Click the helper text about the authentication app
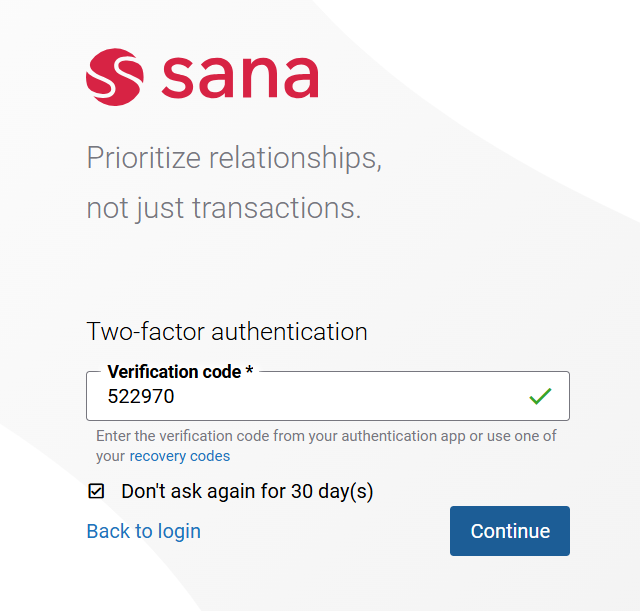Viewport: 640px width, 611px height. pyautogui.click(x=326, y=446)
